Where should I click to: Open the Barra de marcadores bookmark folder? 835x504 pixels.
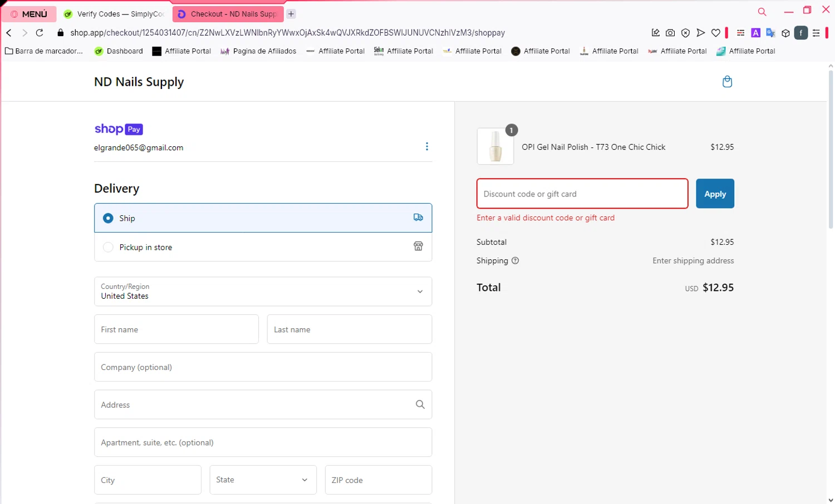click(x=44, y=51)
